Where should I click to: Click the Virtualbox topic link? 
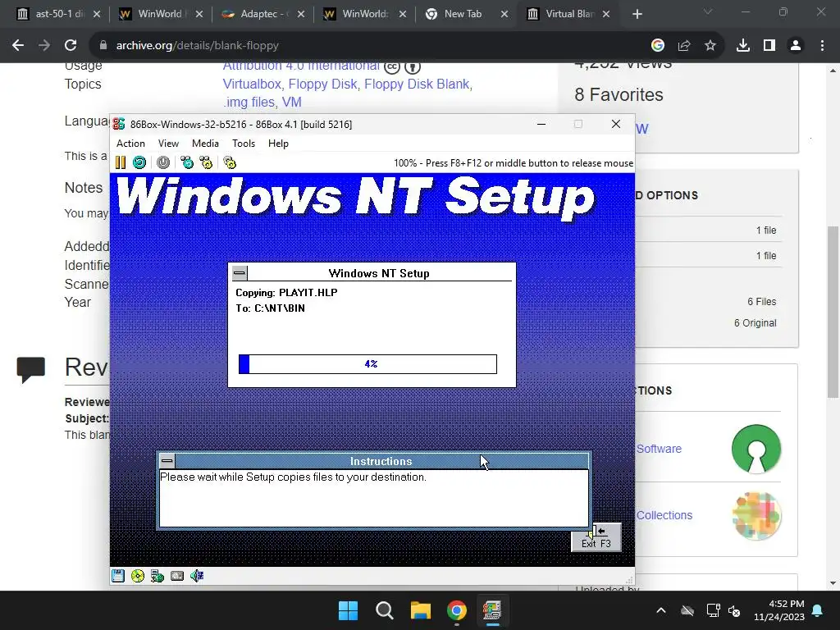252,84
